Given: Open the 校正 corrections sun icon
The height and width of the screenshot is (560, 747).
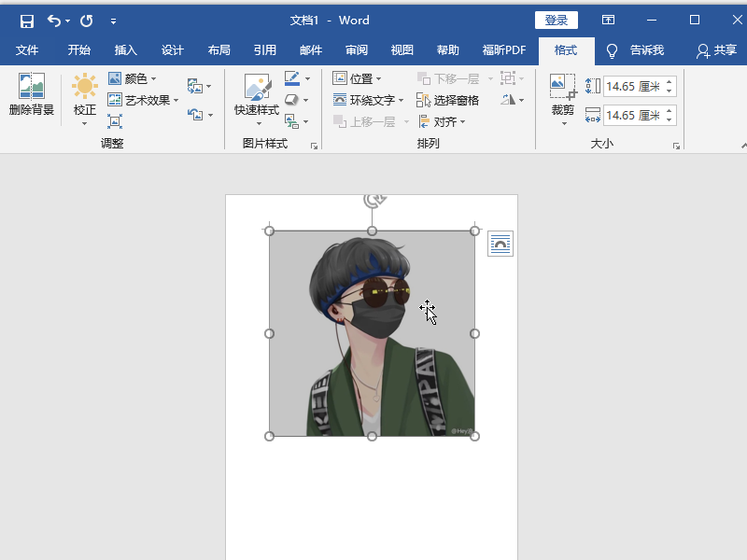Looking at the screenshot, I should [85, 86].
